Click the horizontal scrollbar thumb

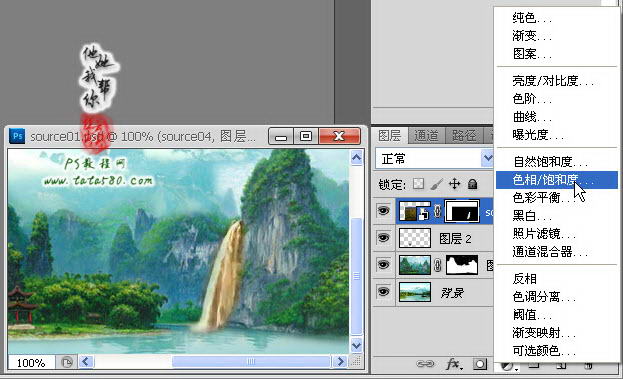[251, 362]
